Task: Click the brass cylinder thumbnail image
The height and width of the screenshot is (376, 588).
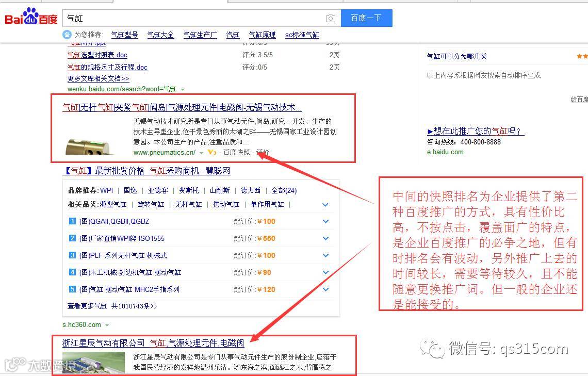Action: [x=89, y=146]
